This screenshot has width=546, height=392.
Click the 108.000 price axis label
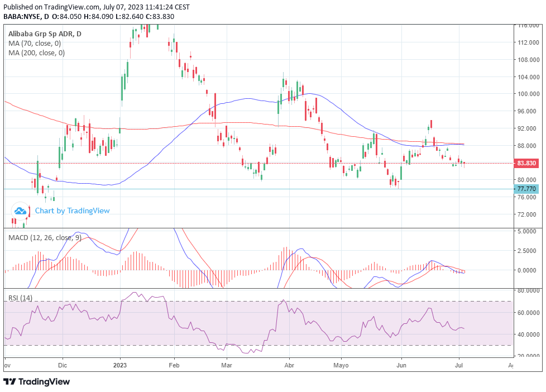(529, 60)
